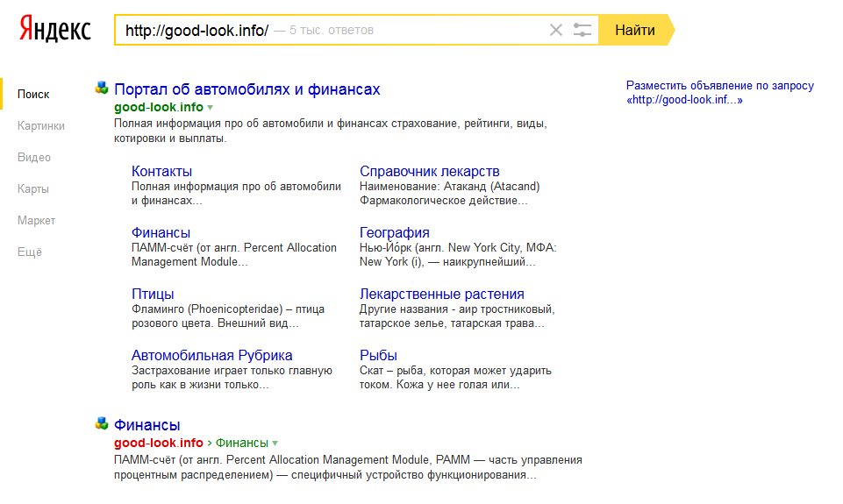This screenshot has width=843, height=504.
Task: Open advanced search settings sliders icon
Action: [582, 30]
